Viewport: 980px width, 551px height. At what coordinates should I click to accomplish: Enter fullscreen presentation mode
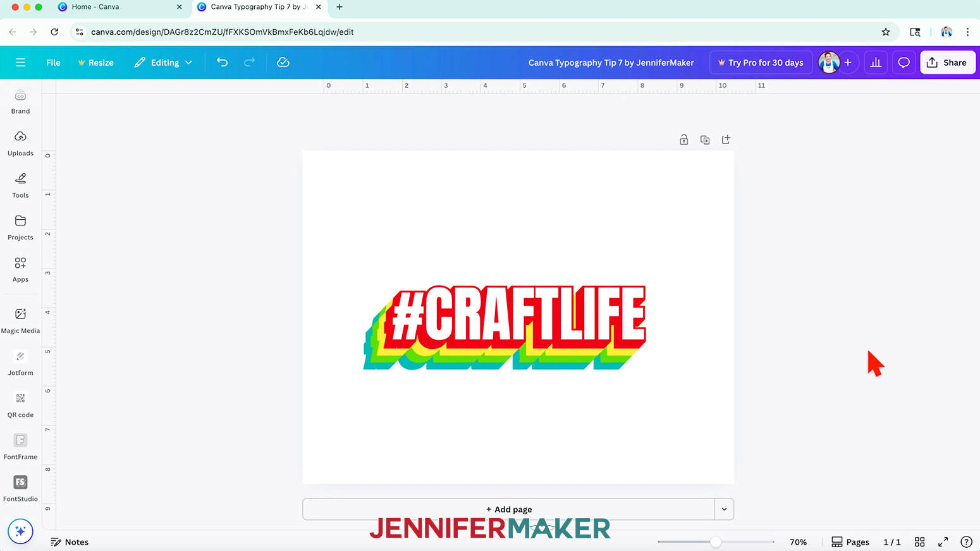click(x=943, y=542)
